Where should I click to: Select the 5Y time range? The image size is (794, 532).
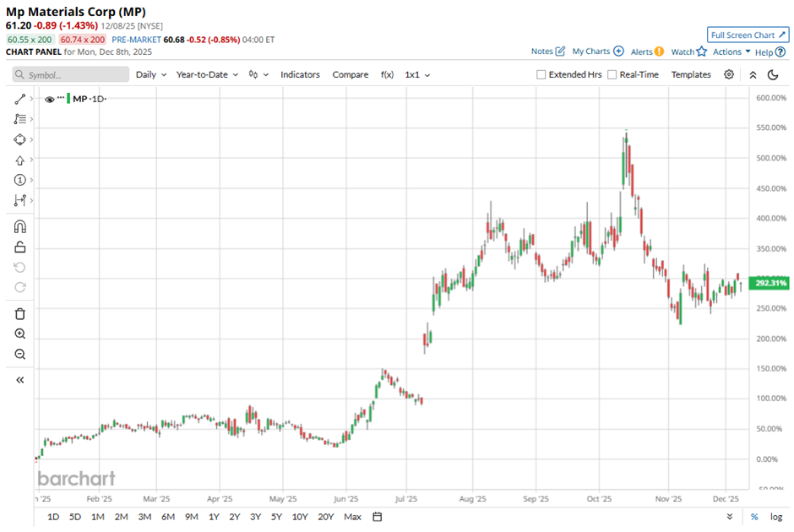pos(276,517)
